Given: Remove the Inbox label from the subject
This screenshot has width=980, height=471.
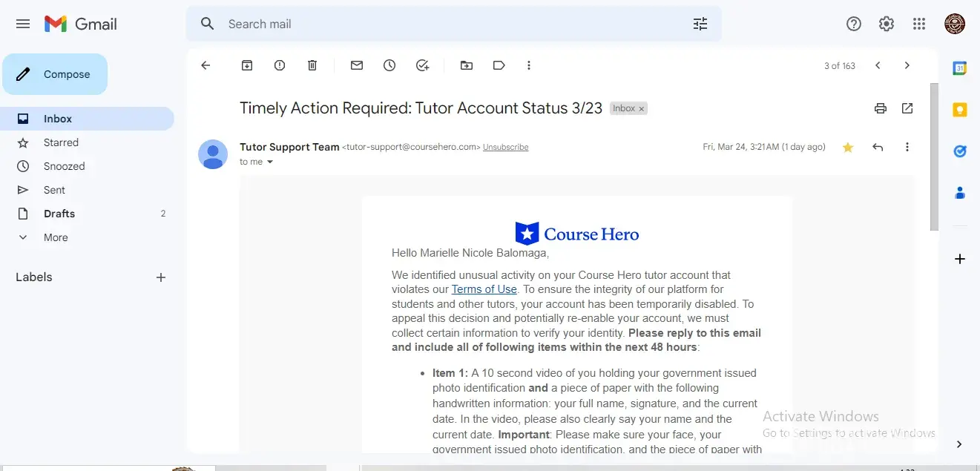Looking at the screenshot, I should 642,109.
